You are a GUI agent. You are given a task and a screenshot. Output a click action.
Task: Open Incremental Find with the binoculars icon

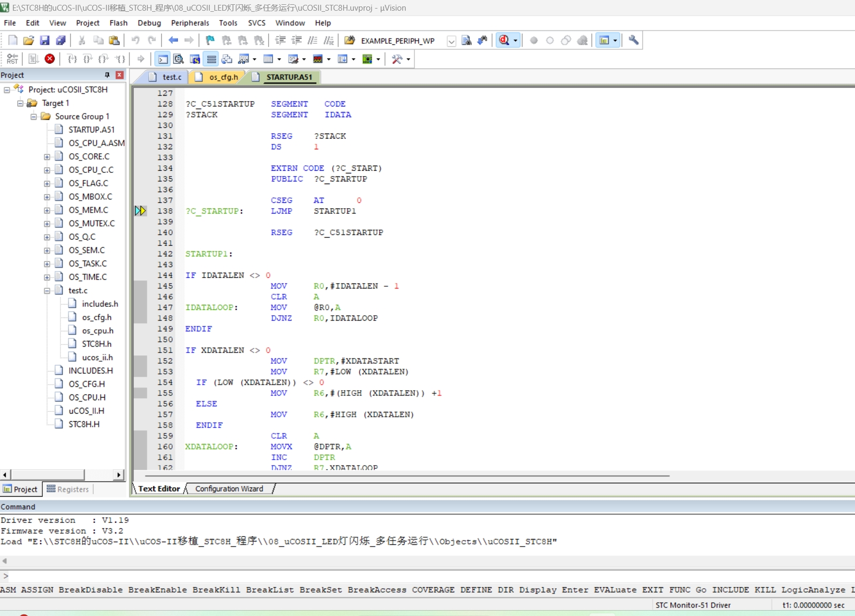482,40
